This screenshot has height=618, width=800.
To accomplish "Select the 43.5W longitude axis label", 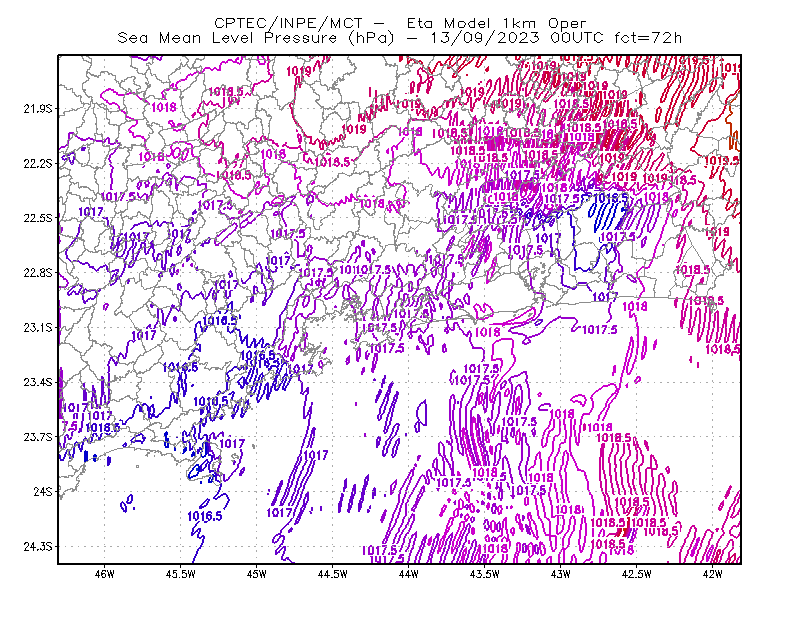I will pyautogui.click(x=485, y=574).
